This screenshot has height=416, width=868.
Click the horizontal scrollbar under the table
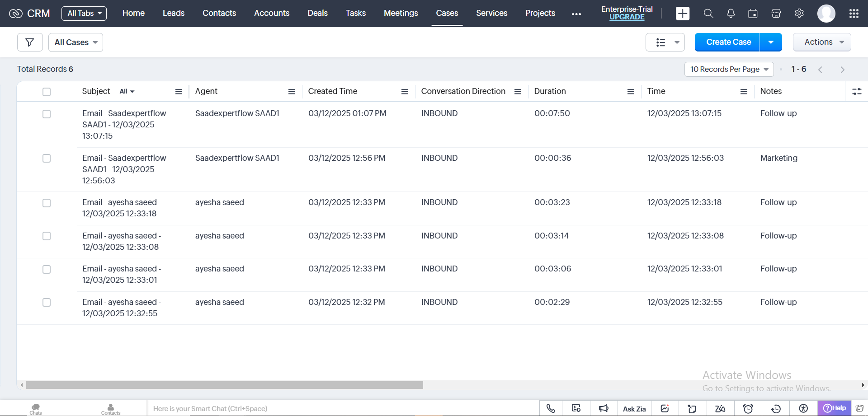click(224, 385)
